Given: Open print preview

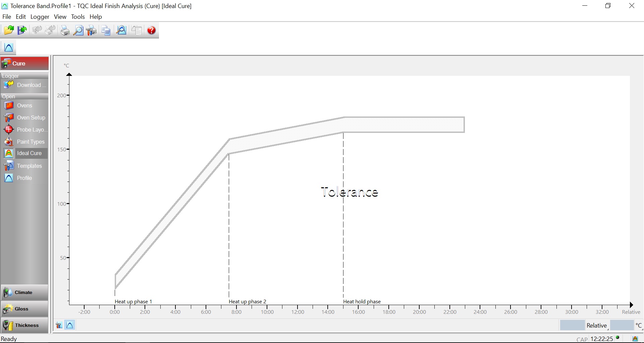Looking at the screenshot, I should [78, 30].
